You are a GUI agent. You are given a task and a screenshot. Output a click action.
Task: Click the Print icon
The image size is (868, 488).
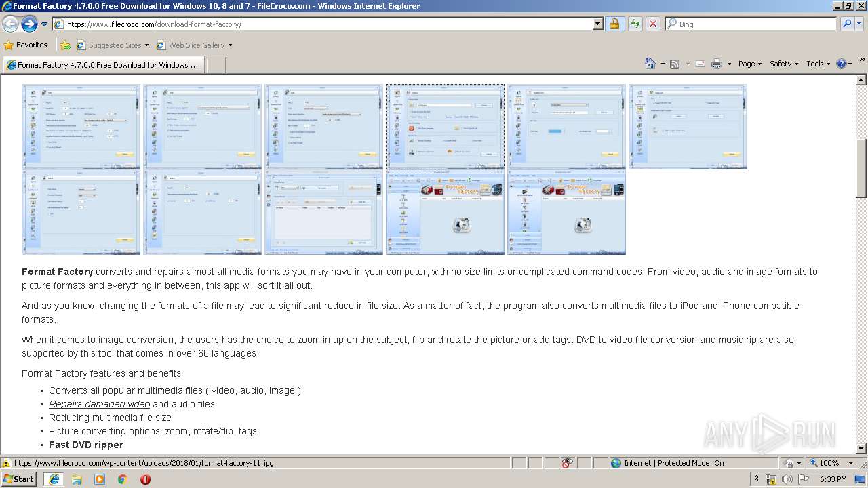[x=717, y=64]
